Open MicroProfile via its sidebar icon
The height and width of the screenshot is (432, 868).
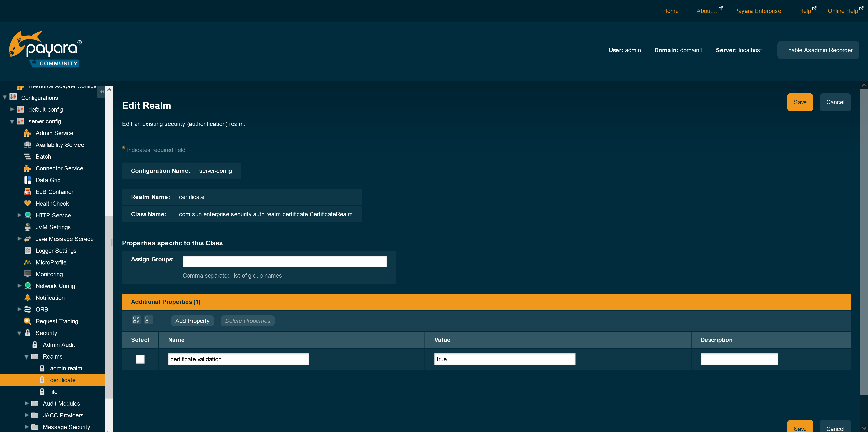pyautogui.click(x=27, y=262)
